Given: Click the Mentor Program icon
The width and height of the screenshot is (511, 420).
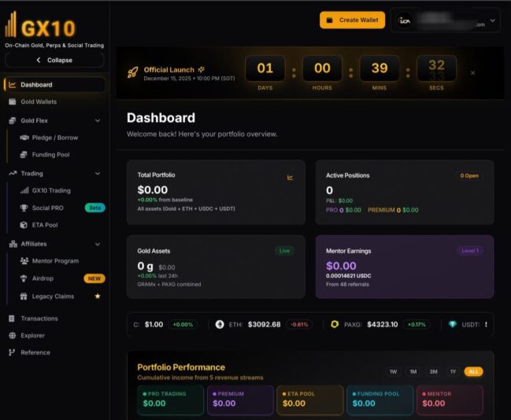Looking at the screenshot, I should [24, 261].
